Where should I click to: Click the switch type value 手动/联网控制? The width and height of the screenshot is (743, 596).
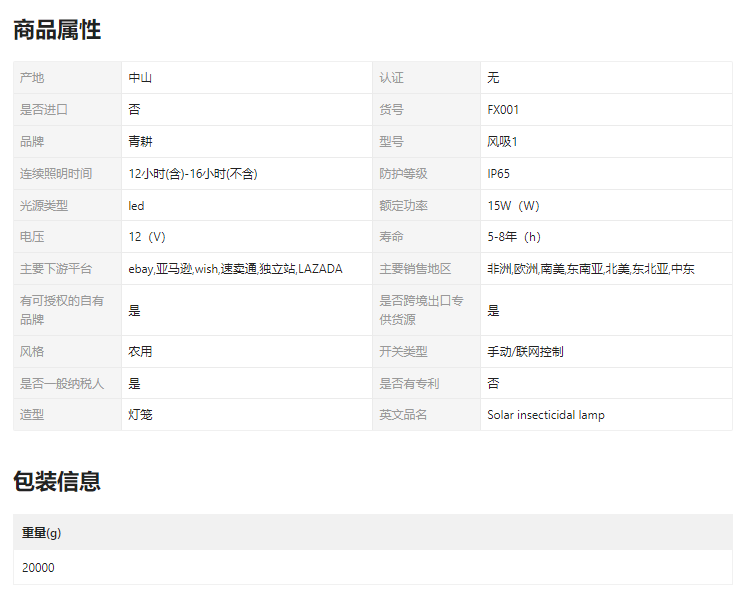click(525, 352)
